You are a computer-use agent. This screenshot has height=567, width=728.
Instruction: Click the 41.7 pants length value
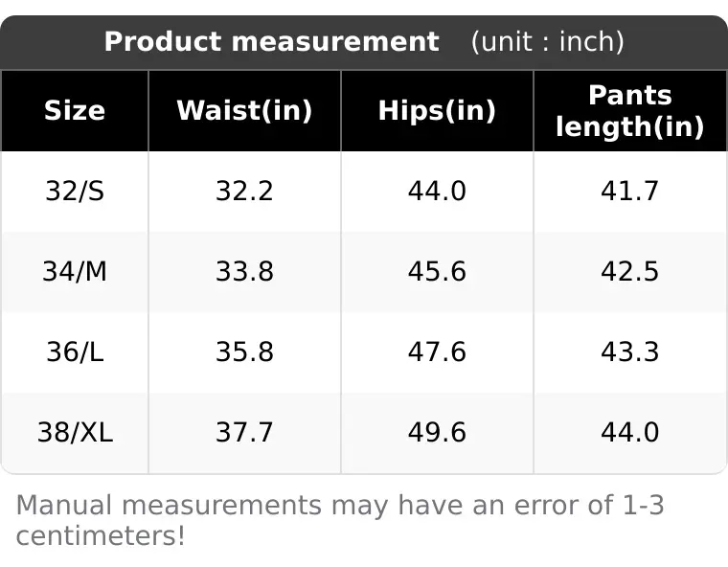coord(630,191)
